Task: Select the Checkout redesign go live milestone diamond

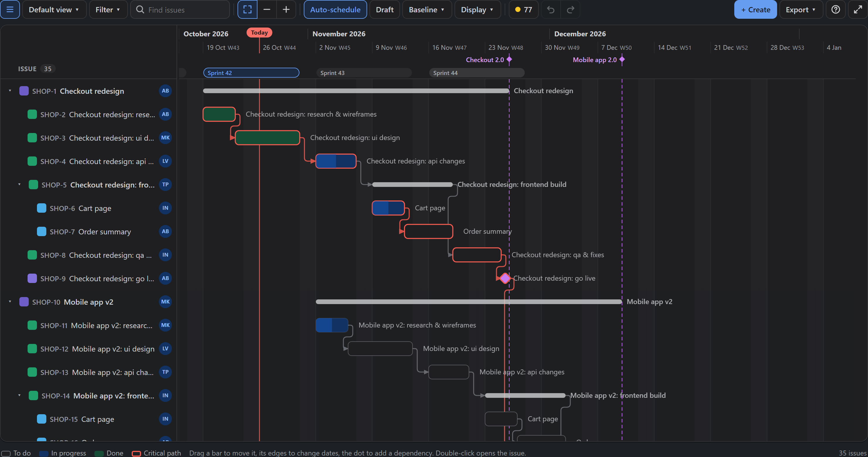Action: coord(505,278)
